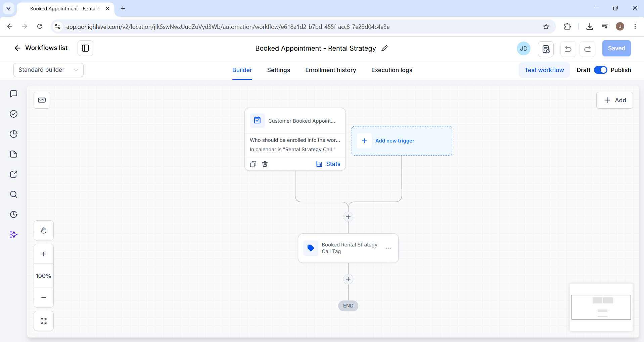The width and height of the screenshot is (644, 342).
Task: Open Stats for the trigger
Action: point(328,164)
